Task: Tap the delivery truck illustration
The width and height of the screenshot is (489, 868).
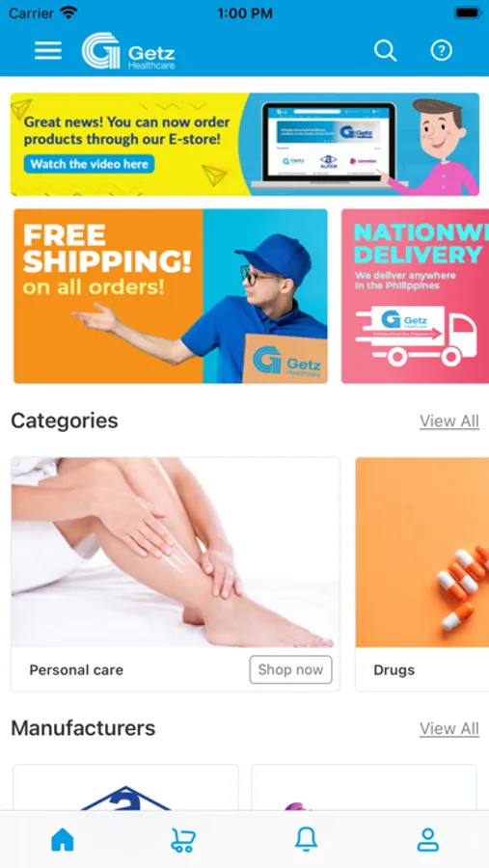Action: coord(416,336)
